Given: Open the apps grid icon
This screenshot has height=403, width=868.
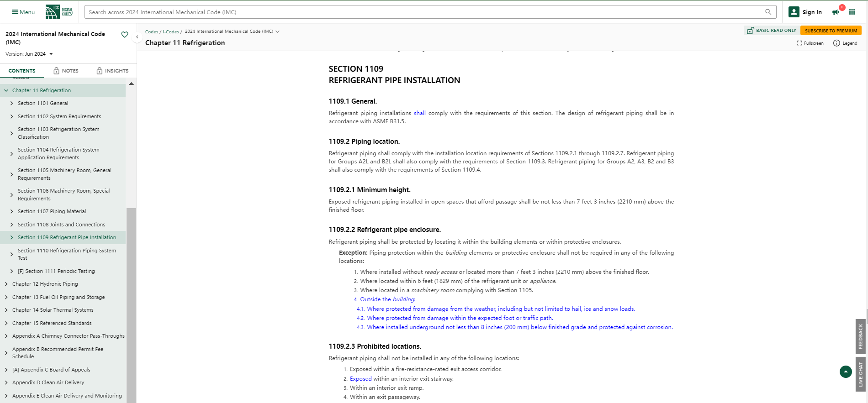Looking at the screenshot, I should [x=852, y=12].
